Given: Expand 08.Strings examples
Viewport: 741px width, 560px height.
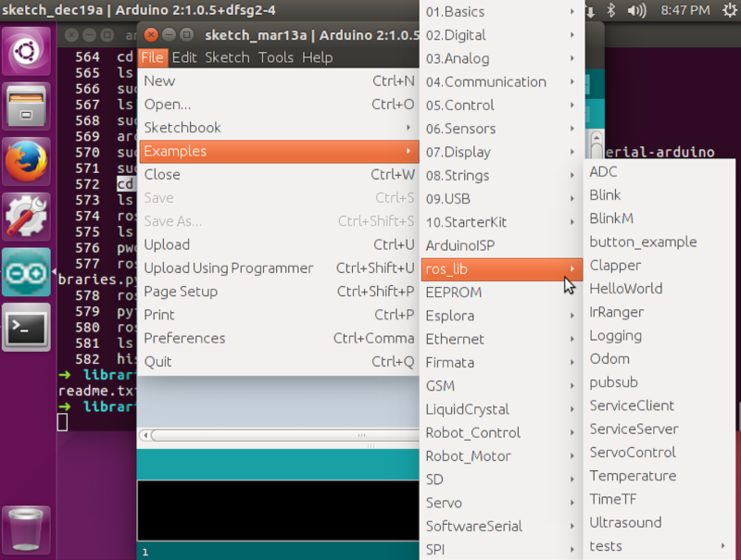Looking at the screenshot, I should (x=501, y=176).
